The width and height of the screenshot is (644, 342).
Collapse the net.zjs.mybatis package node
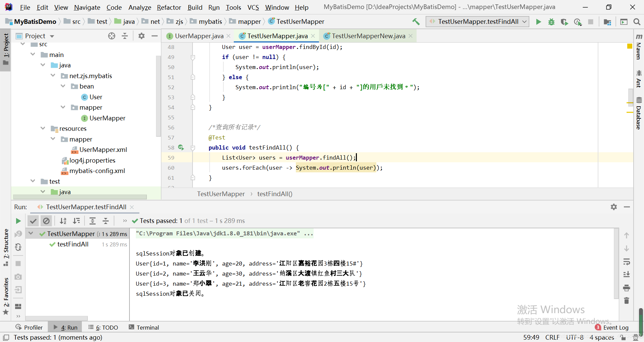[53, 76]
